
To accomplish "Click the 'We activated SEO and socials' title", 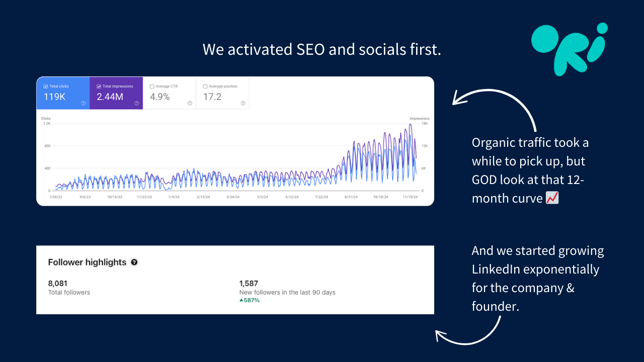I will tap(321, 49).
